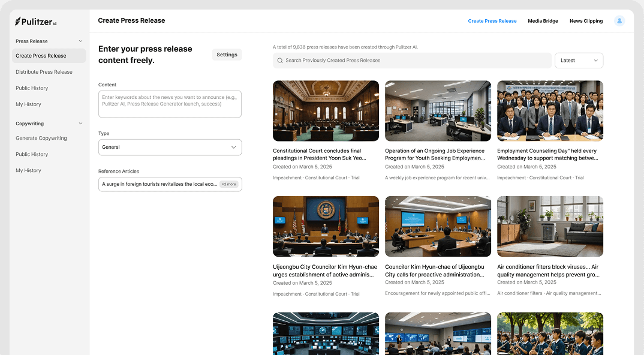
Task: Open Public History under Copywriting
Action: click(32, 154)
